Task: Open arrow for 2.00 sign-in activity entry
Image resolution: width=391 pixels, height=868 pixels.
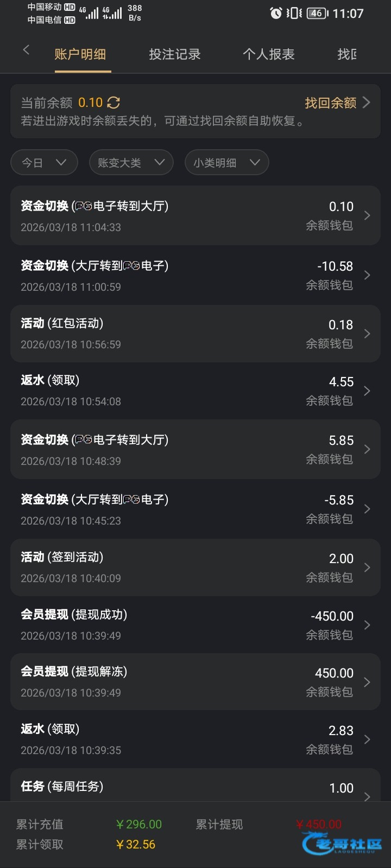Action: tap(367, 567)
